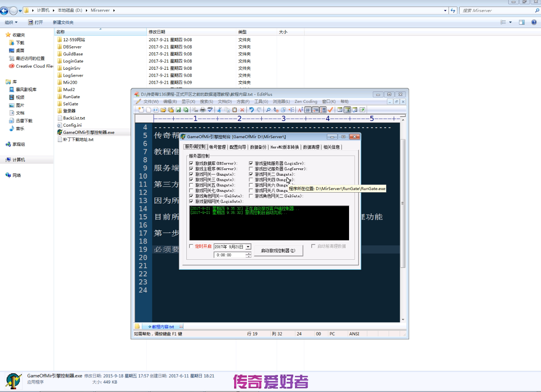The image size is (541, 392).
Task: Check 游戏网关五 (Rungate) checkbox
Action: point(191,185)
